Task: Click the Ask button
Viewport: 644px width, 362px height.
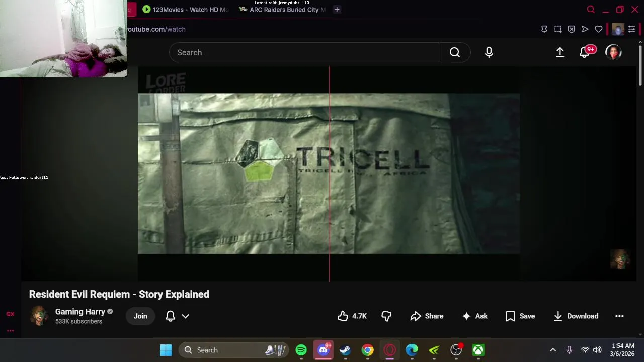Action: [475, 316]
